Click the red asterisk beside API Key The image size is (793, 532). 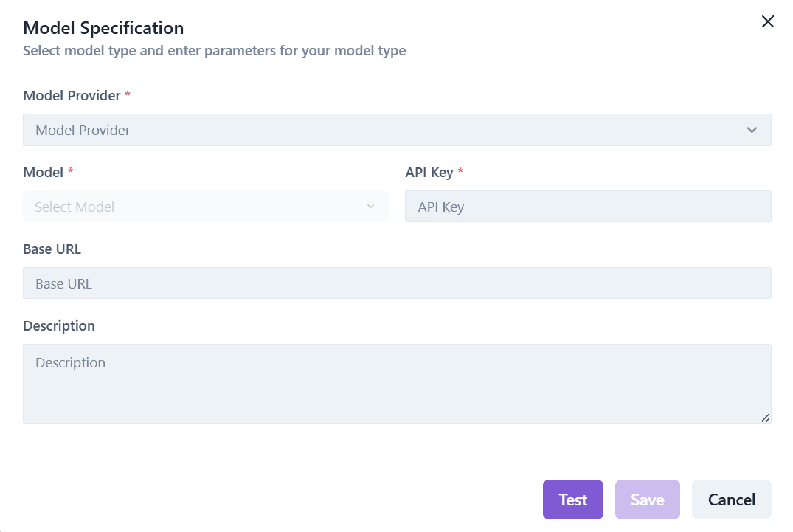461,171
